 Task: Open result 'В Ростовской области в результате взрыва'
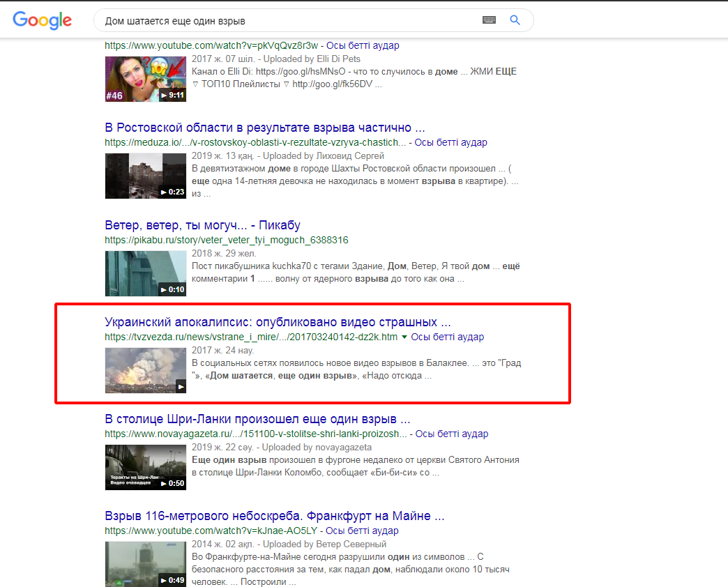point(265,128)
